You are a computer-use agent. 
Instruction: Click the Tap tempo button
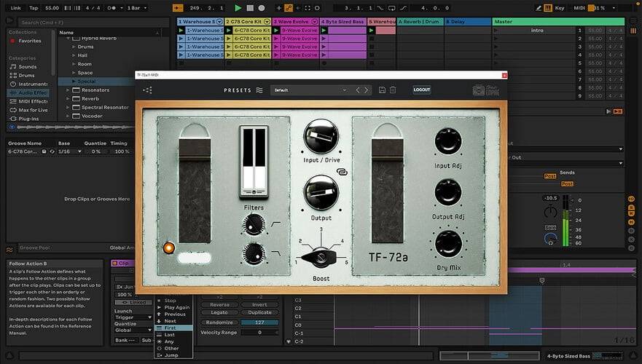(x=34, y=8)
